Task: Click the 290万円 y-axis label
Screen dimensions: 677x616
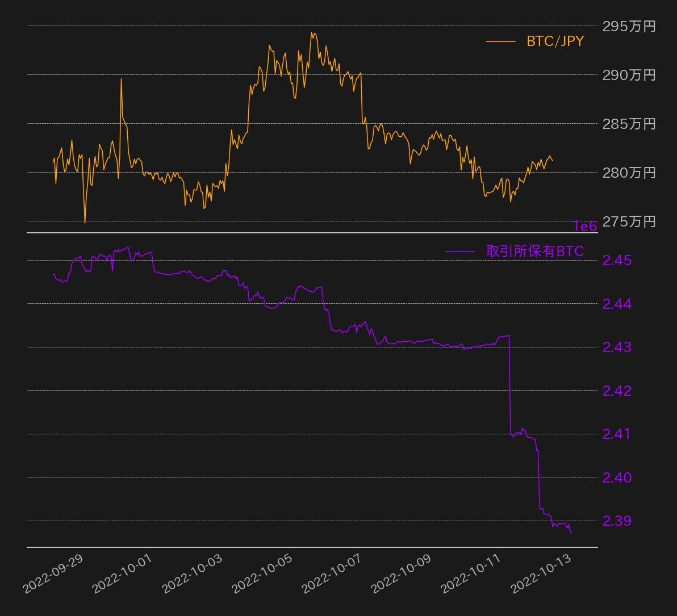Action: (629, 75)
